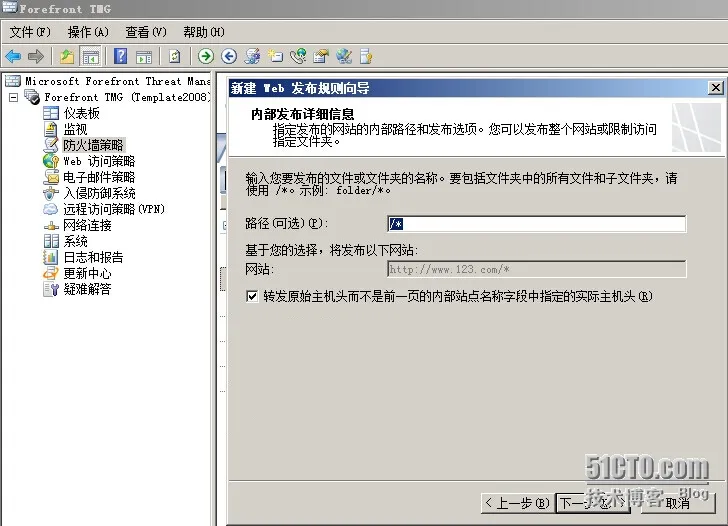Open the 帮助(H) menu

pyautogui.click(x=204, y=32)
